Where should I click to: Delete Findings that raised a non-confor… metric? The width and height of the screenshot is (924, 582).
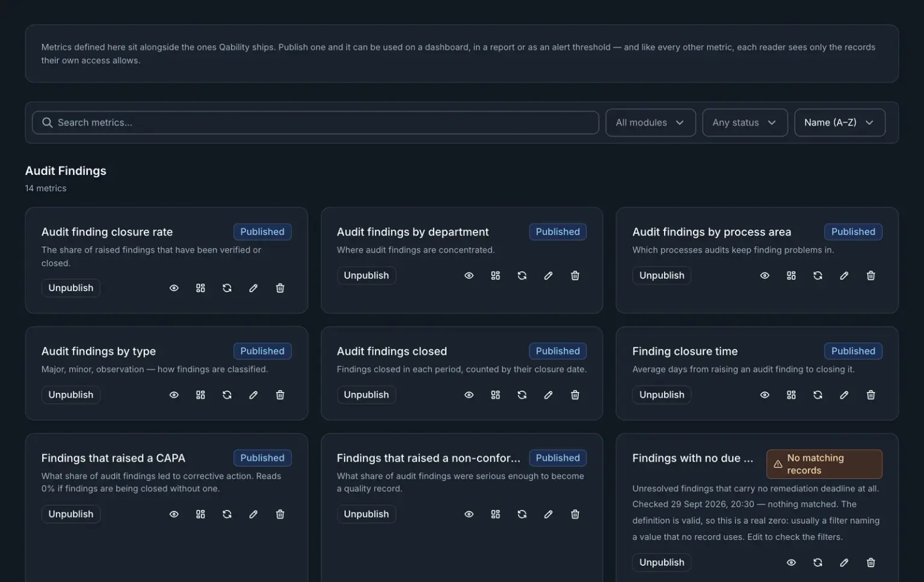point(575,514)
